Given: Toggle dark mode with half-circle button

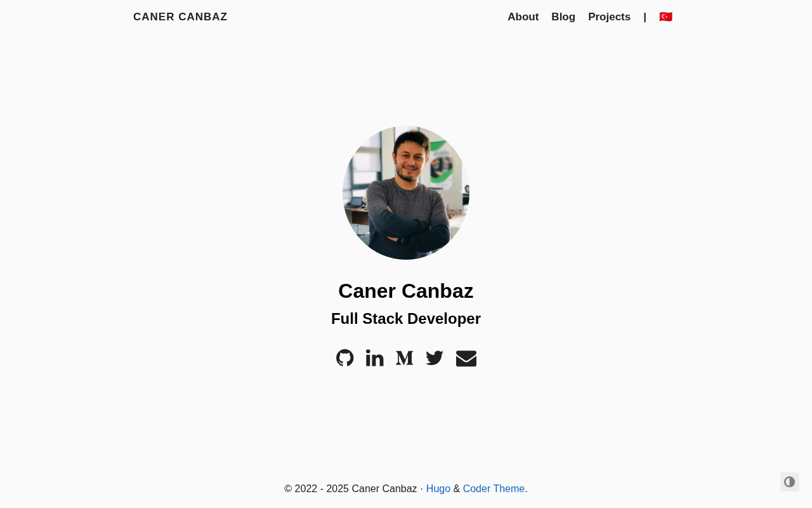Looking at the screenshot, I should [790, 482].
